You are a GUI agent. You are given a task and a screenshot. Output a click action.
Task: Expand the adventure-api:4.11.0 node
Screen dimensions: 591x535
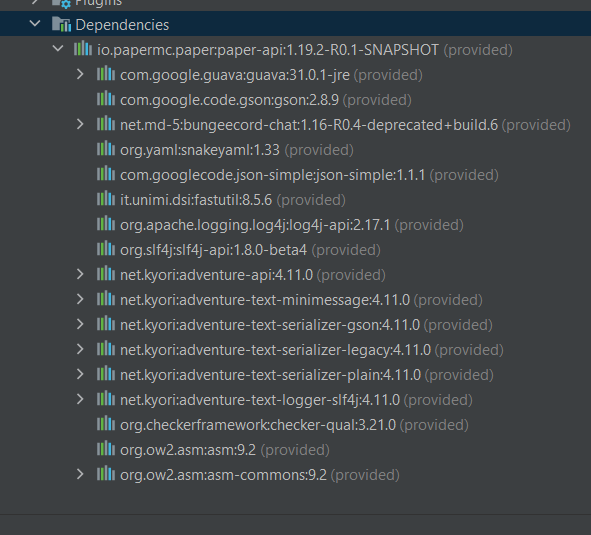(x=80, y=274)
